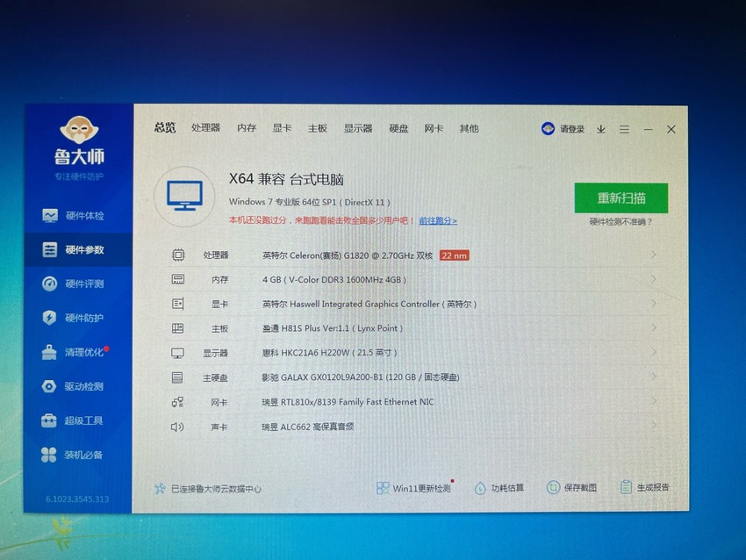Click the 主板 motherboard row icon
The image size is (746, 560).
(x=177, y=328)
